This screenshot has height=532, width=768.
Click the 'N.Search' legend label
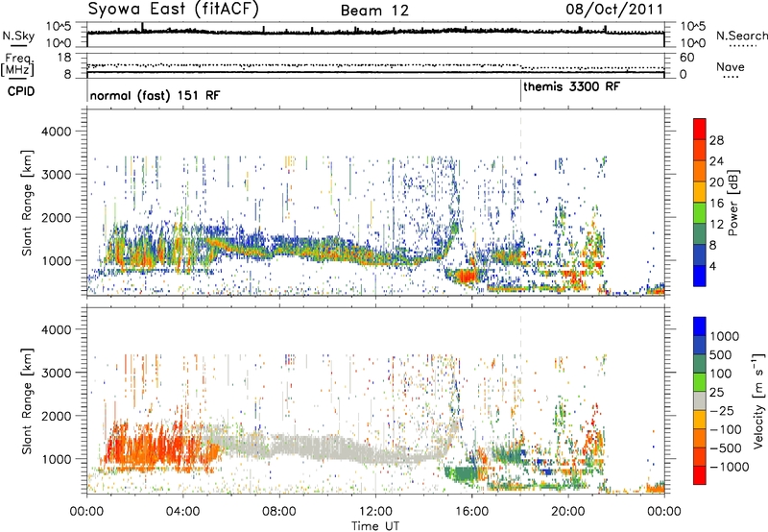coord(741,36)
